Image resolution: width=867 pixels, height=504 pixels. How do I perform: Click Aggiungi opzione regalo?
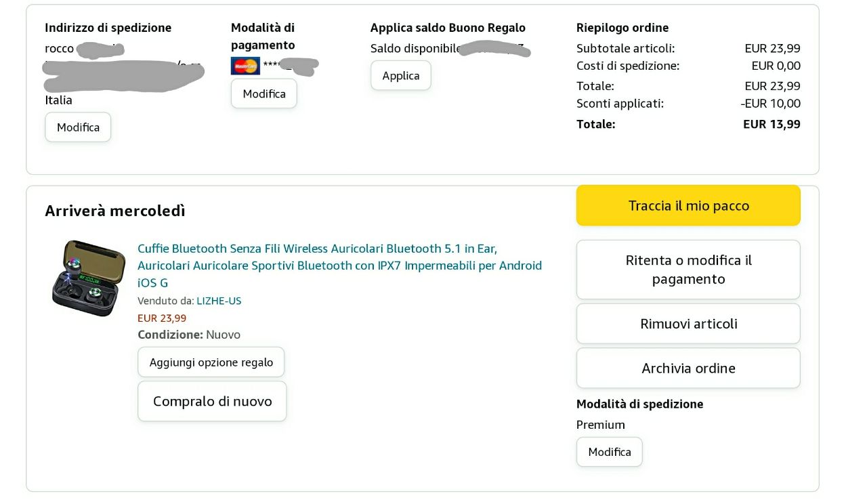[211, 362]
